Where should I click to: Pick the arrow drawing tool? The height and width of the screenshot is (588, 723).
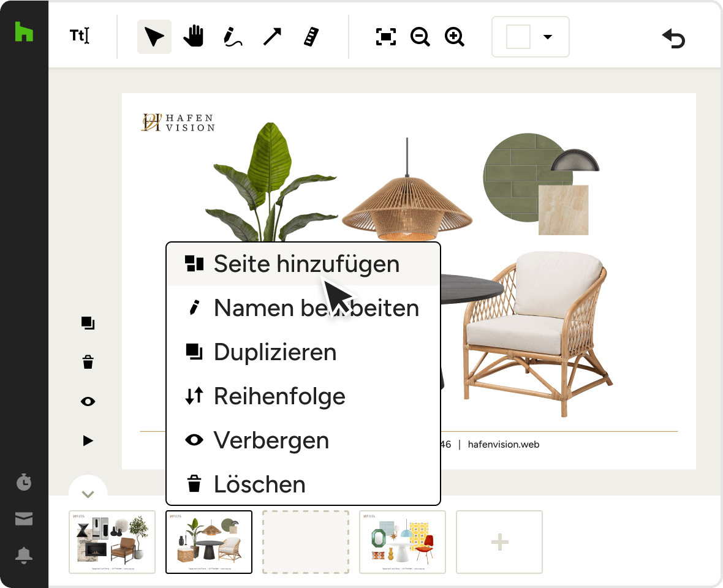[x=272, y=37]
